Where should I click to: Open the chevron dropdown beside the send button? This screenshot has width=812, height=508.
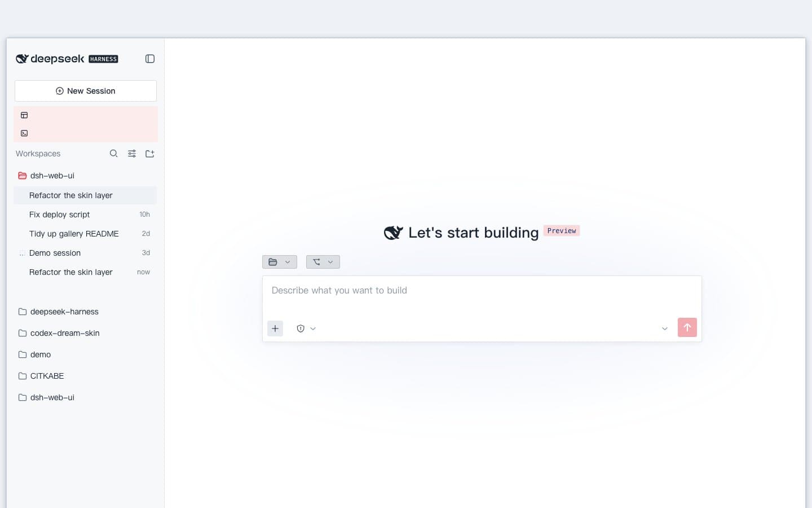pyautogui.click(x=665, y=329)
